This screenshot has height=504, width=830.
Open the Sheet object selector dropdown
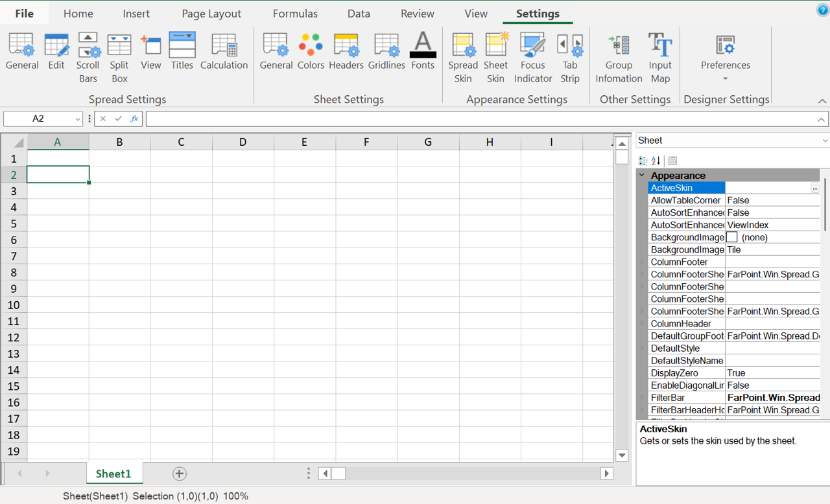click(825, 141)
